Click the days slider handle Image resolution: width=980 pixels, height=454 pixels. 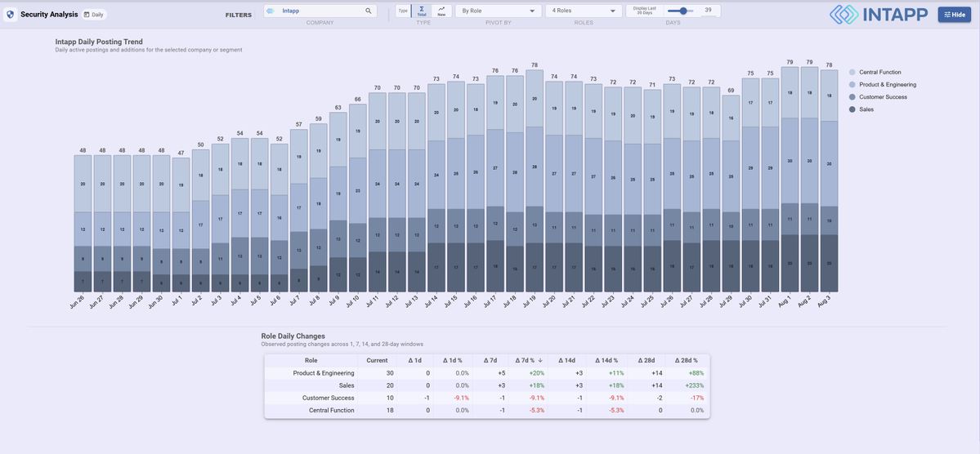[683, 11]
